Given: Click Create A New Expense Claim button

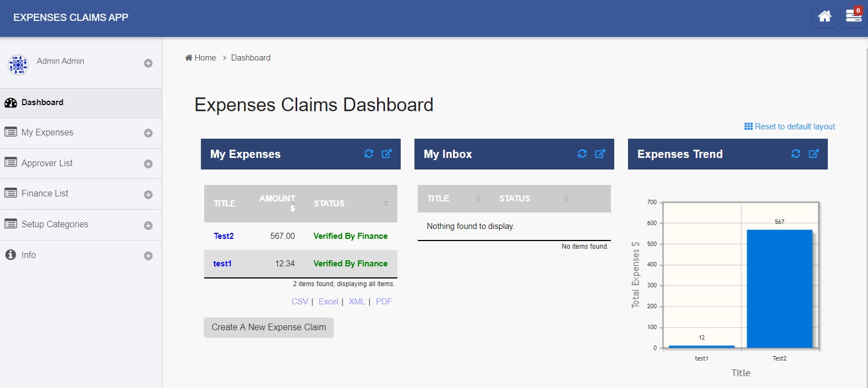Looking at the screenshot, I should click(x=269, y=327).
